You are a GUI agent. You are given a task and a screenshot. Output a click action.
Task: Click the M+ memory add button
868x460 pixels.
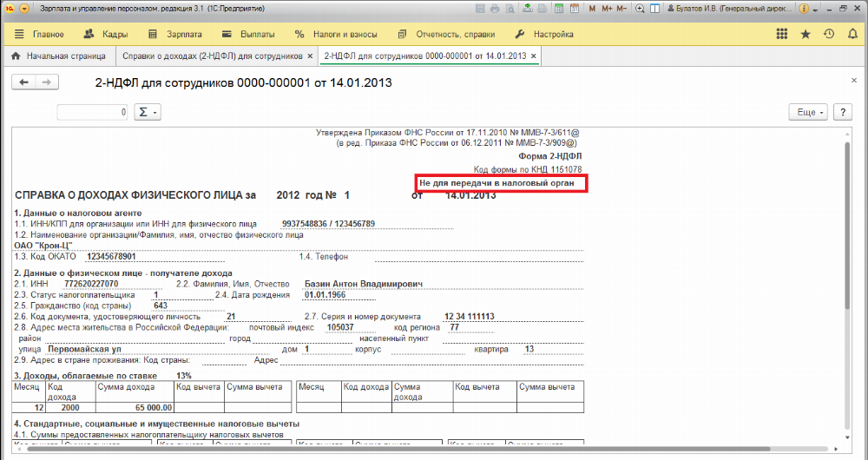click(608, 9)
